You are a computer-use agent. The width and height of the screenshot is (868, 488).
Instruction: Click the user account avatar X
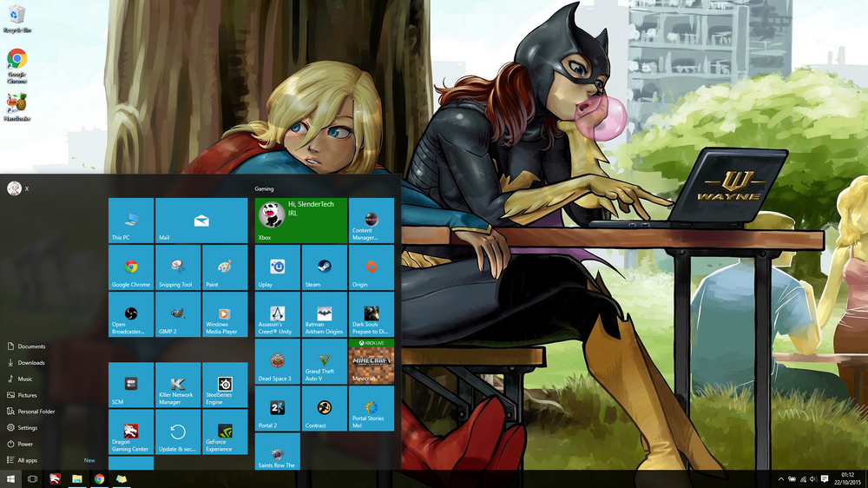(x=15, y=188)
